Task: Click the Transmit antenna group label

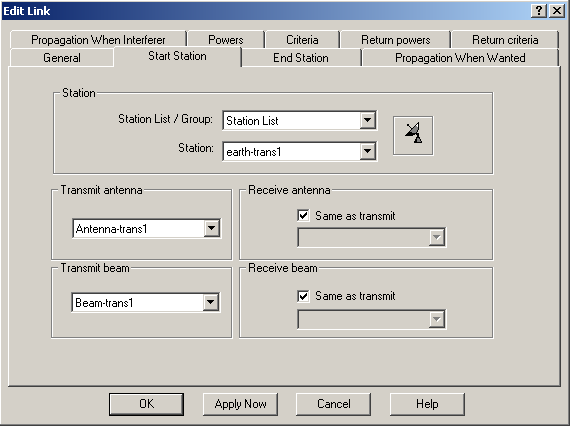Action: [x=101, y=190]
